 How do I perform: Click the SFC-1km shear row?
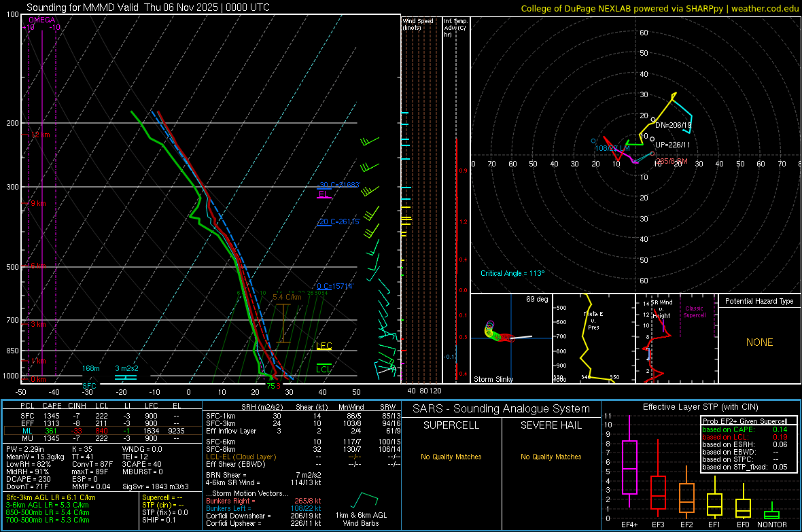303,416
